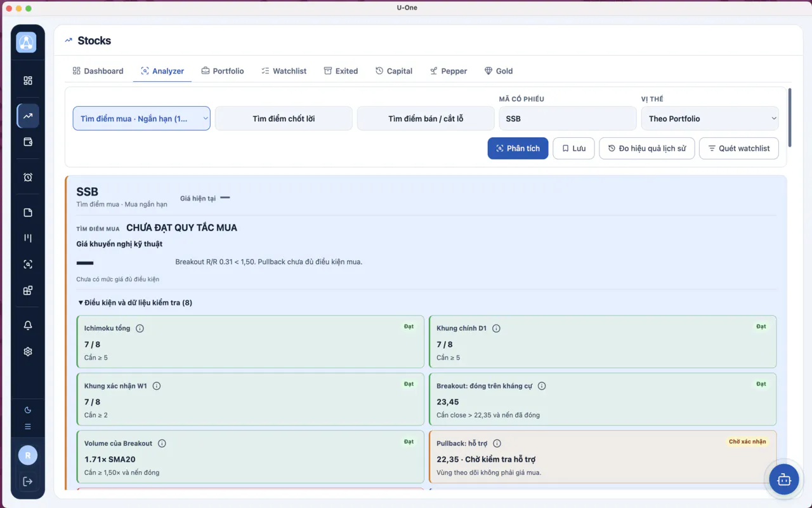
Task: Open the scan focus icon in sidebar
Action: (x=28, y=264)
